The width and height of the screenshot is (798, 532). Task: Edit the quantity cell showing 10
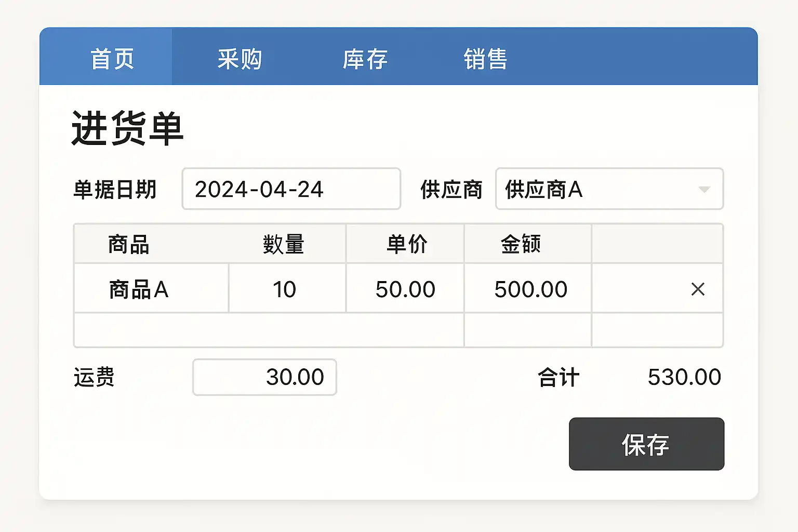click(x=285, y=289)
